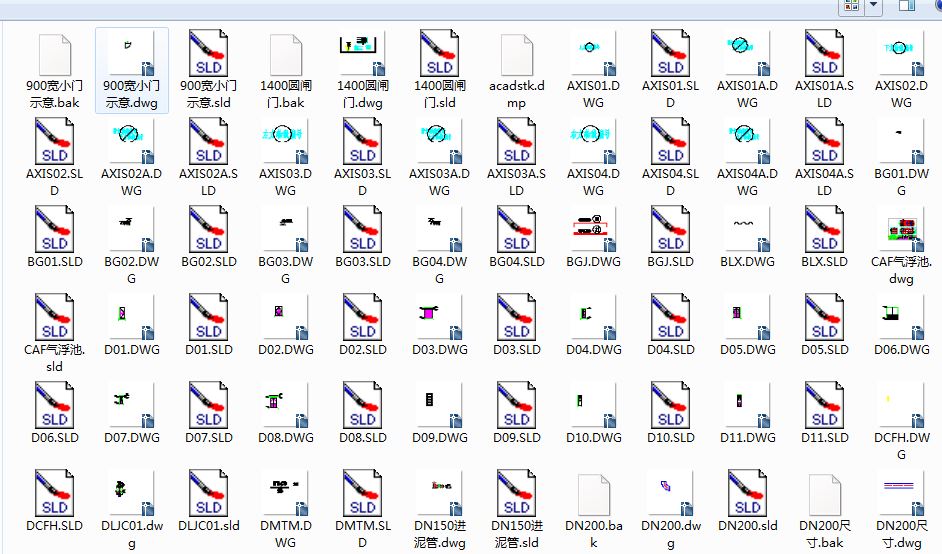This screenshot has height=554, width=942.
Task: Click DLJC01.sld slide file
Action: click(x=208, y=493)
